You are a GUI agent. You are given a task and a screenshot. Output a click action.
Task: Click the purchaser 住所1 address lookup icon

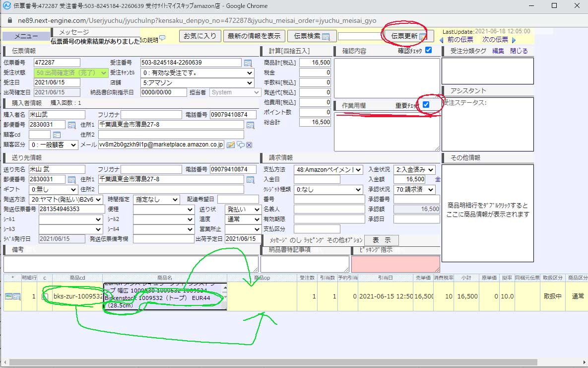[250, 125]
